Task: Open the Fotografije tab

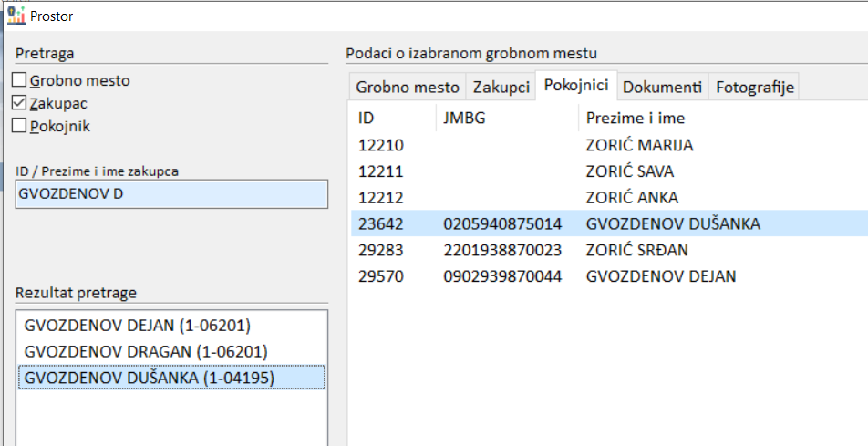Action: (x=755, y=88)
